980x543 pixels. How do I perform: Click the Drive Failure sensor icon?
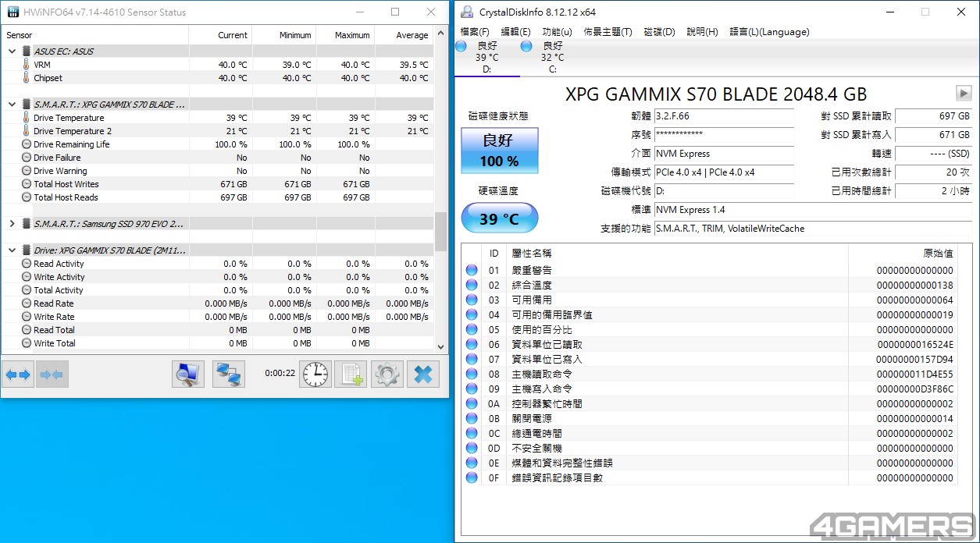tap(27, 158)
